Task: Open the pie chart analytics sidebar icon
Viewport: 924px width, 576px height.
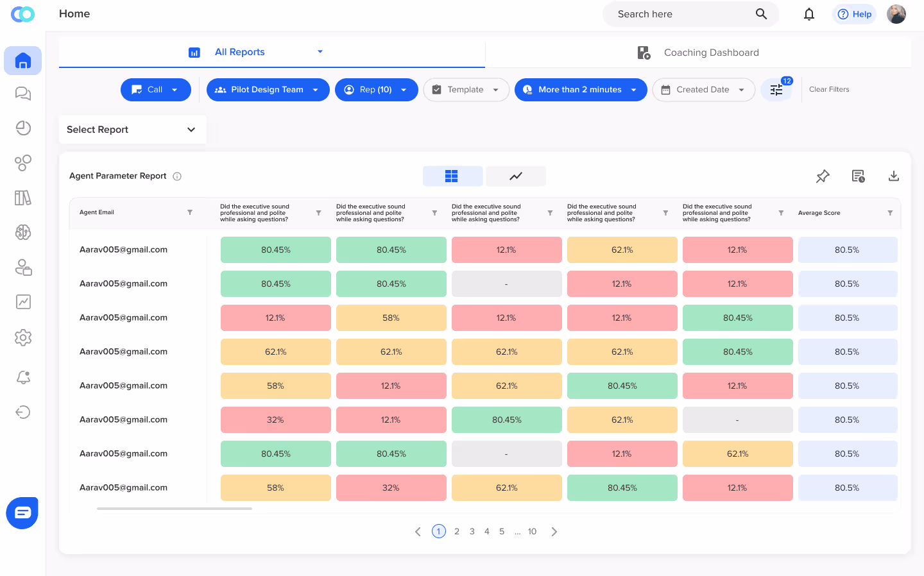Action: [23, 128]
